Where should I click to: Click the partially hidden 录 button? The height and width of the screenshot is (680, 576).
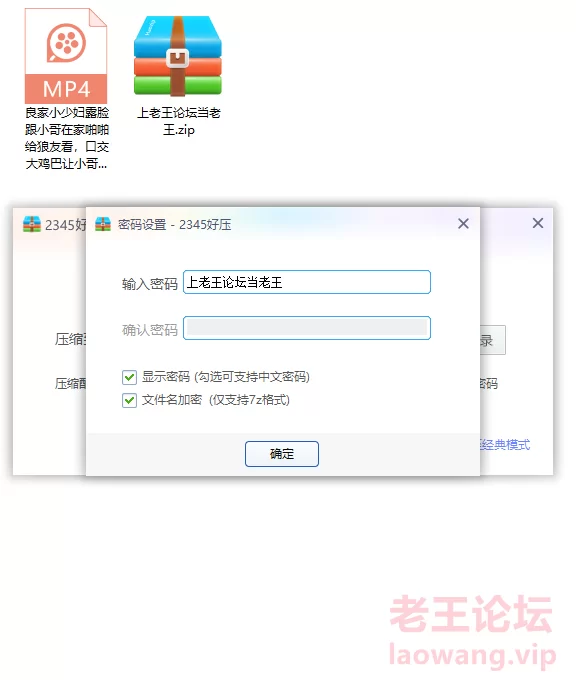493,340
